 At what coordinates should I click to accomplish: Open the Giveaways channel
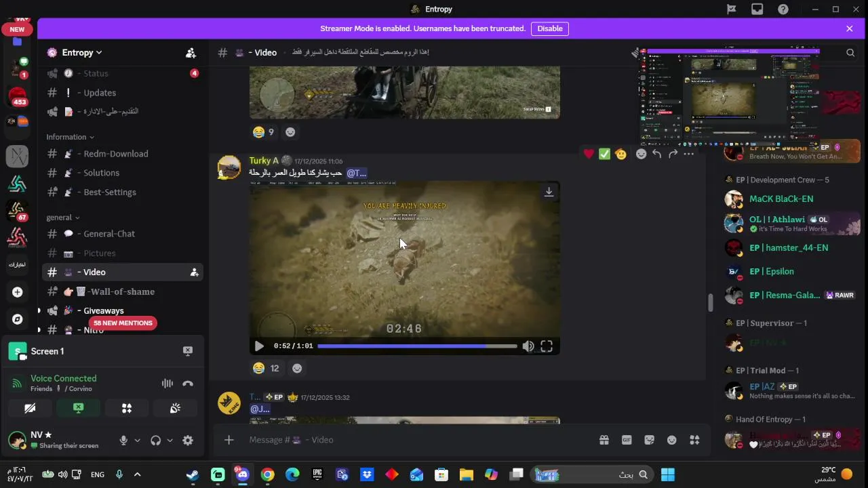(x=122, y=310)
